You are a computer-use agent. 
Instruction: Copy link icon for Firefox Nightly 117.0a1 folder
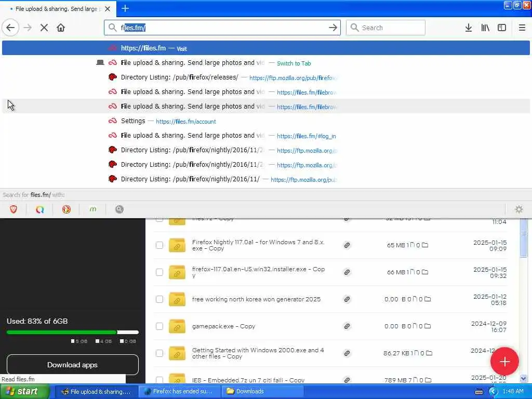pyautogui.click(x=347, y=245)
